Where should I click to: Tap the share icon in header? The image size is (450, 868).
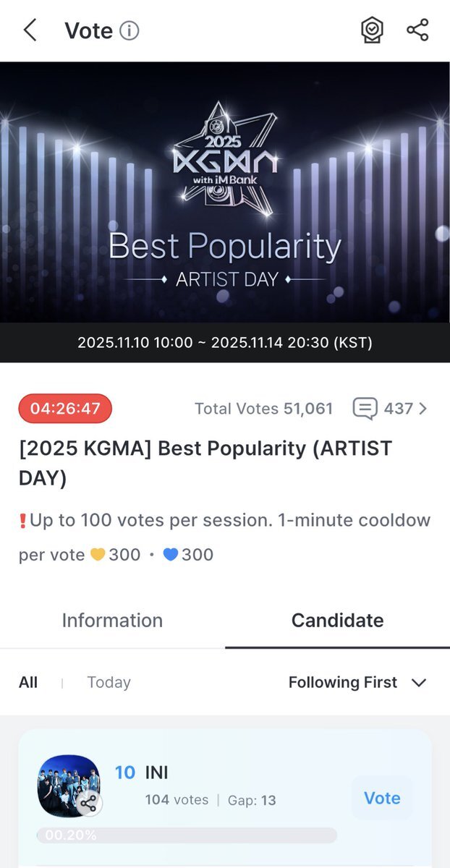[417, 30]
